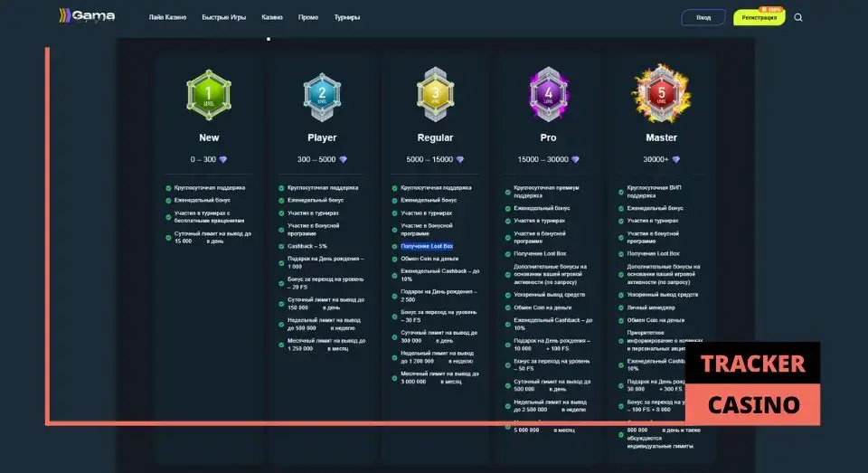Click the Вход login button
This screenshot has width=868, height=473.
703,17
